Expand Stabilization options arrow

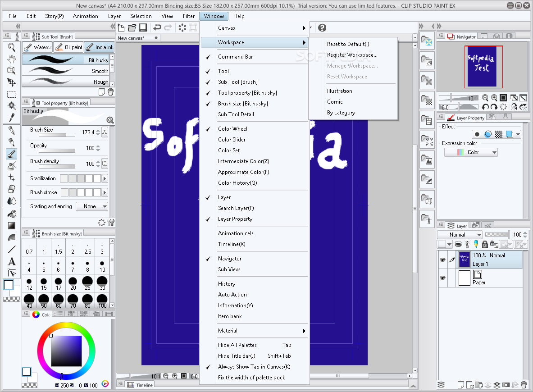tap(105, 178)
